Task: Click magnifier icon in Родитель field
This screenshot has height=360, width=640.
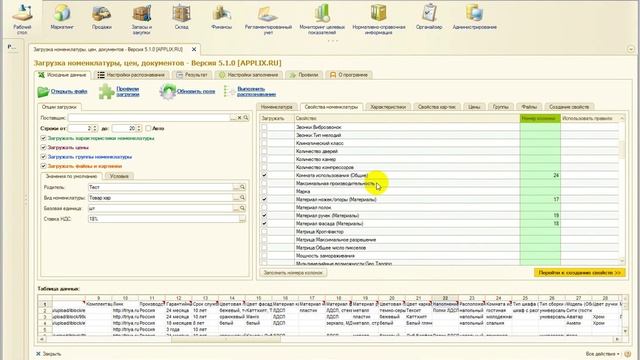Action: pyautogui.click(x=242, y=187)
